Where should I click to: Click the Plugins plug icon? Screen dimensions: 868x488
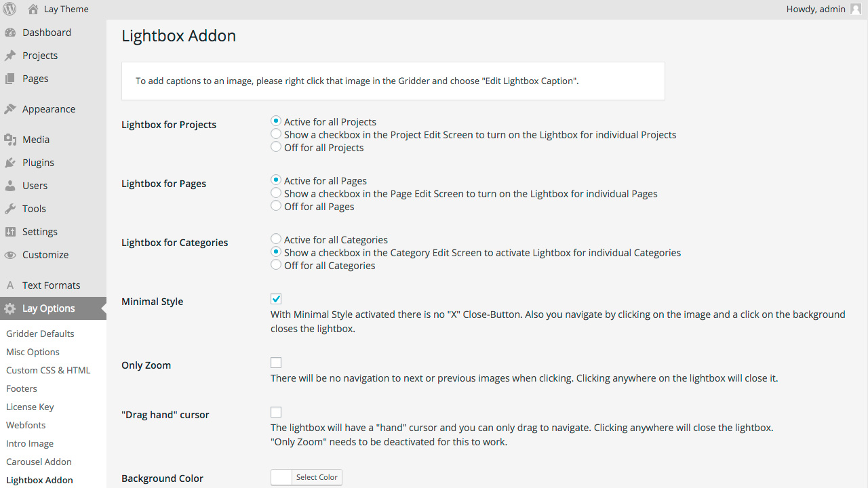point(10,163)
